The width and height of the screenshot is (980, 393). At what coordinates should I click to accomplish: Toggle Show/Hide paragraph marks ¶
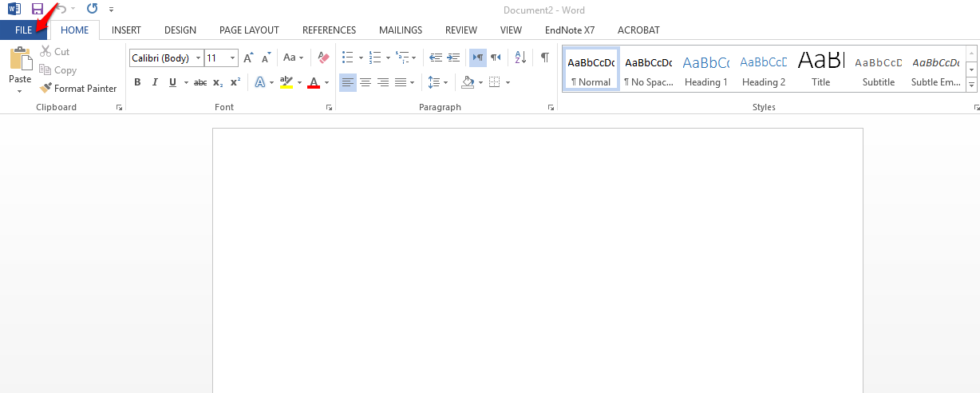[544, 58]
